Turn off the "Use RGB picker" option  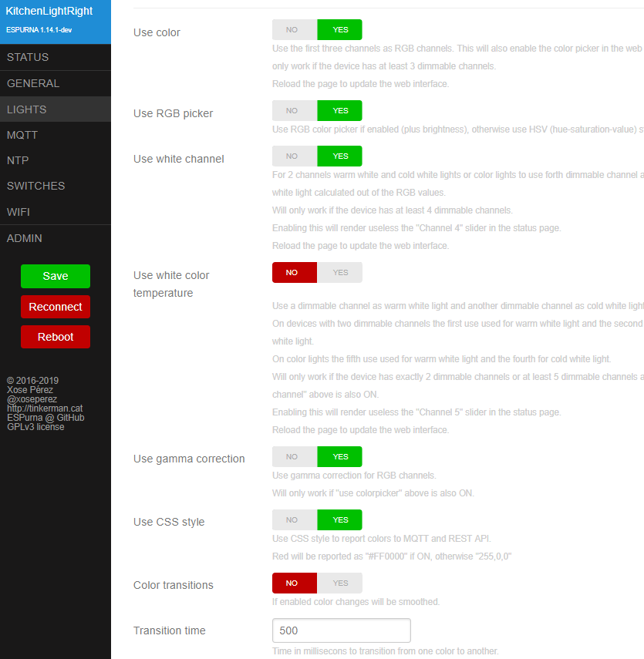[x=294, y=110]
